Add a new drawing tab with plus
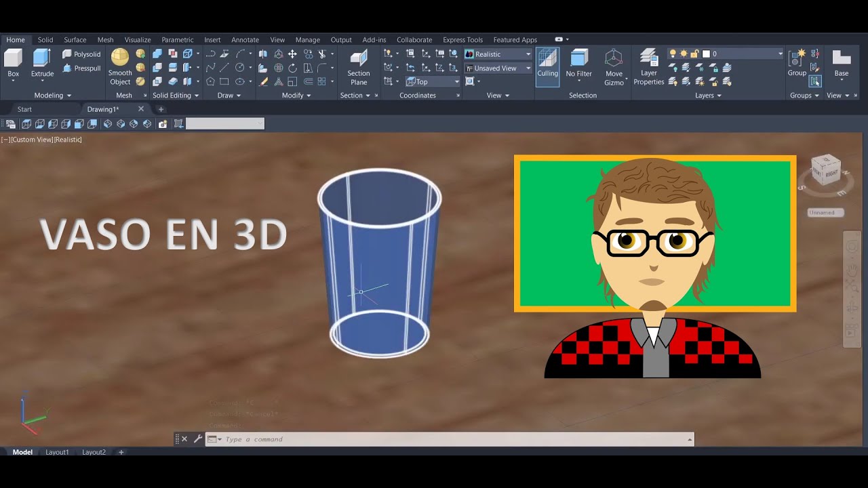The height and width of the screenshot is (488, 868). (x=161, y=109)
